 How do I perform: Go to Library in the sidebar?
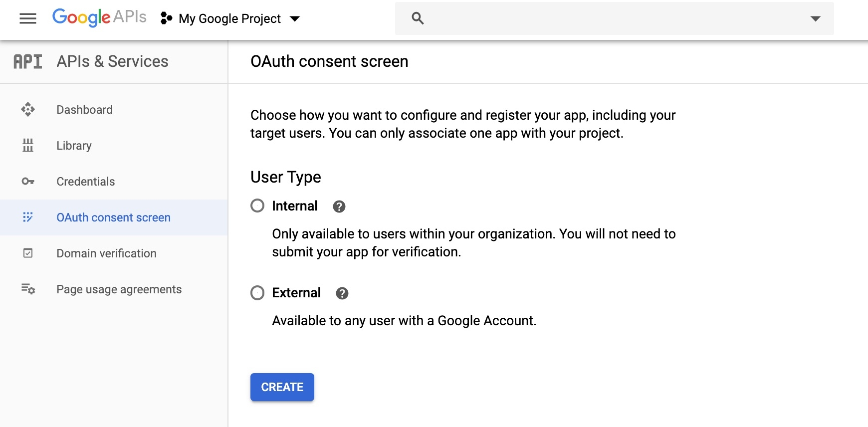coord(74,146)
